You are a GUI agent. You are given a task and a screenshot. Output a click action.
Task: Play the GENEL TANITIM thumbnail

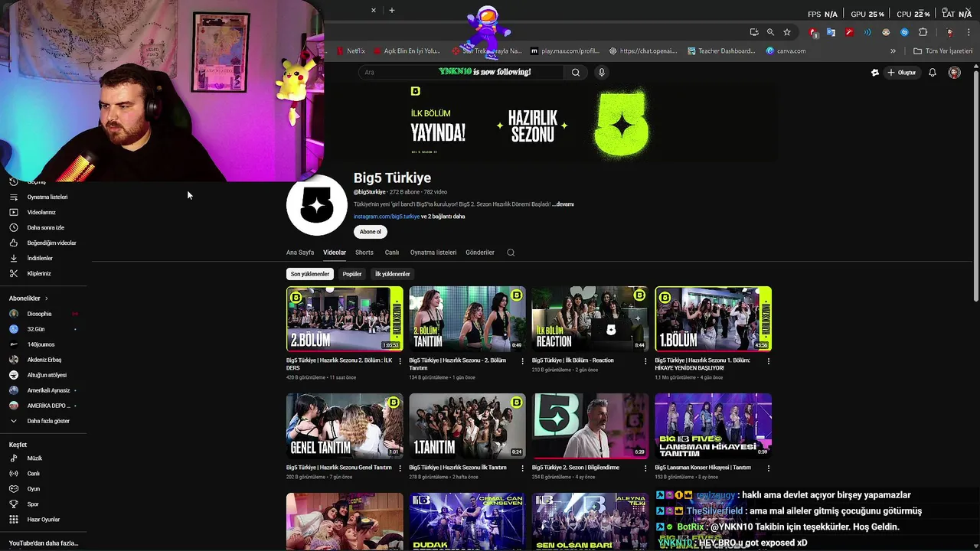345,426
